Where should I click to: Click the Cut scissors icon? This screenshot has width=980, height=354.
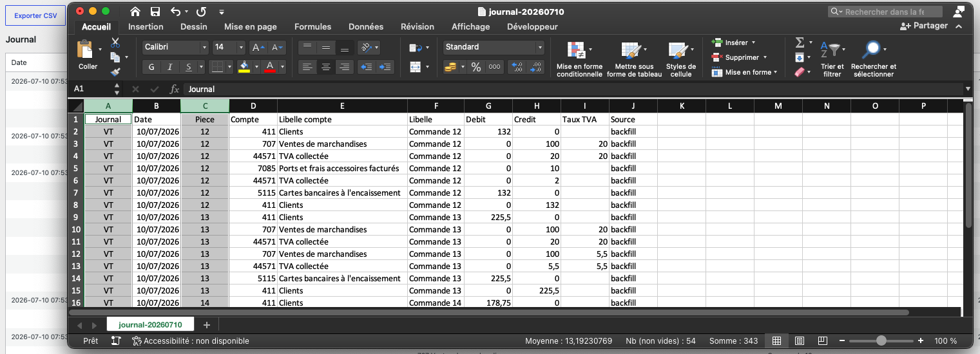coord(115,42)
